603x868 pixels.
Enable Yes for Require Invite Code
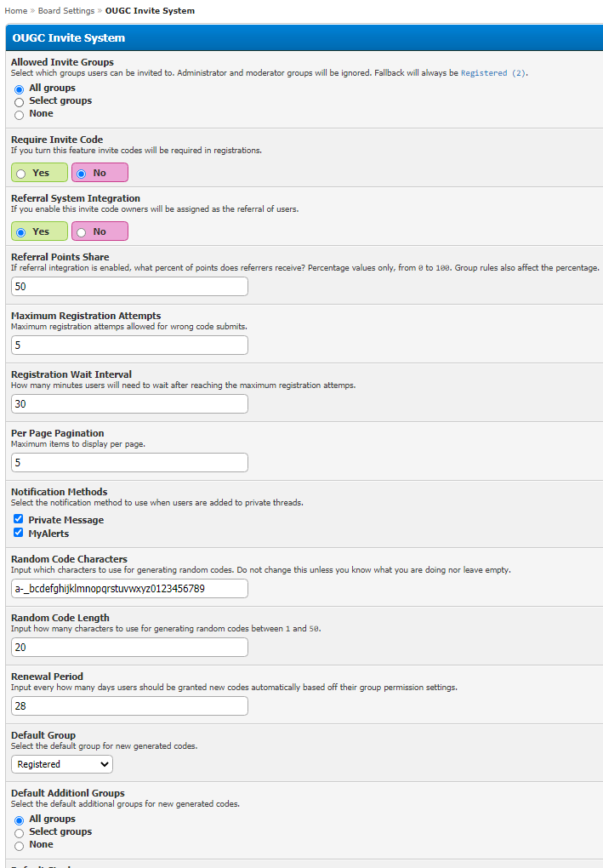click(x=20, y=174)
